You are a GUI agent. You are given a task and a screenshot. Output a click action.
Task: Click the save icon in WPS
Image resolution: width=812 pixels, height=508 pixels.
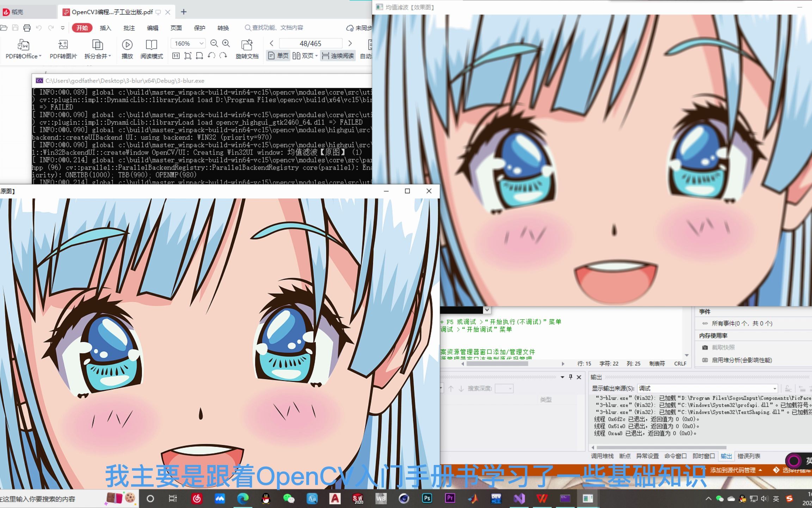point(15,28)
